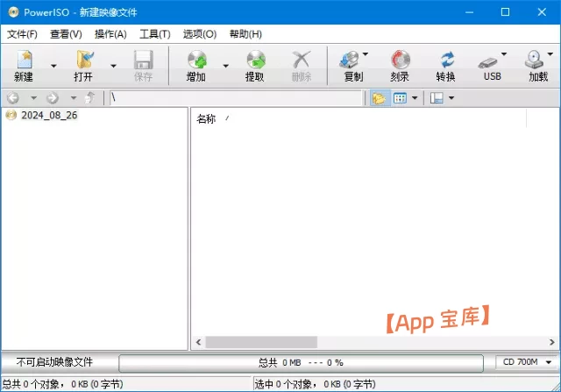Click the 刻录 (Burn) disc icon
561x392 pixels.
click(400, 61)
